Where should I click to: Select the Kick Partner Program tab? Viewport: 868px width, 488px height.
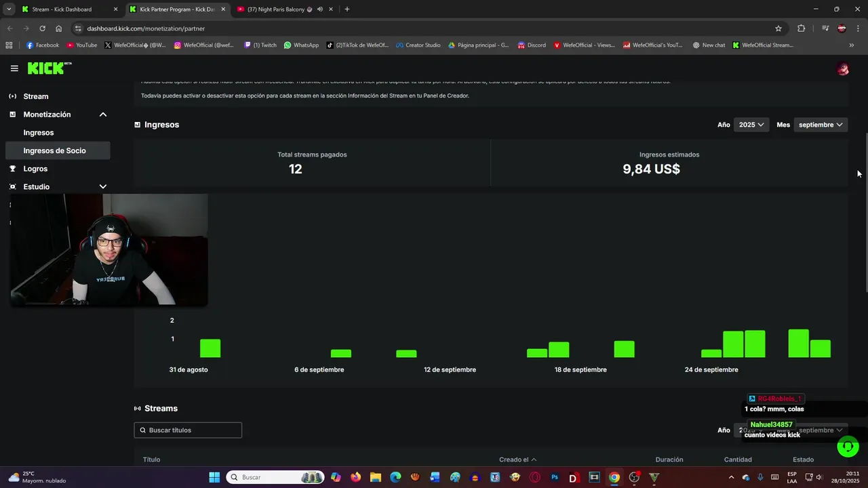pos(178,9)
